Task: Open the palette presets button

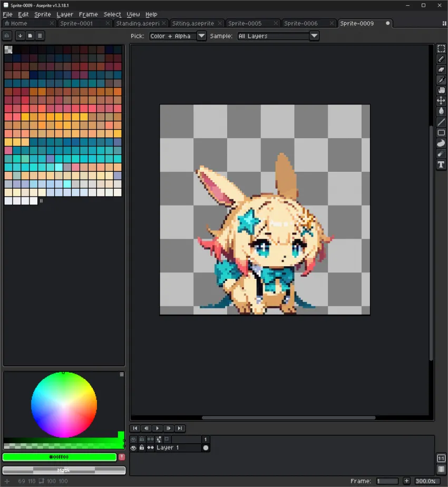Action: point(30,36)
